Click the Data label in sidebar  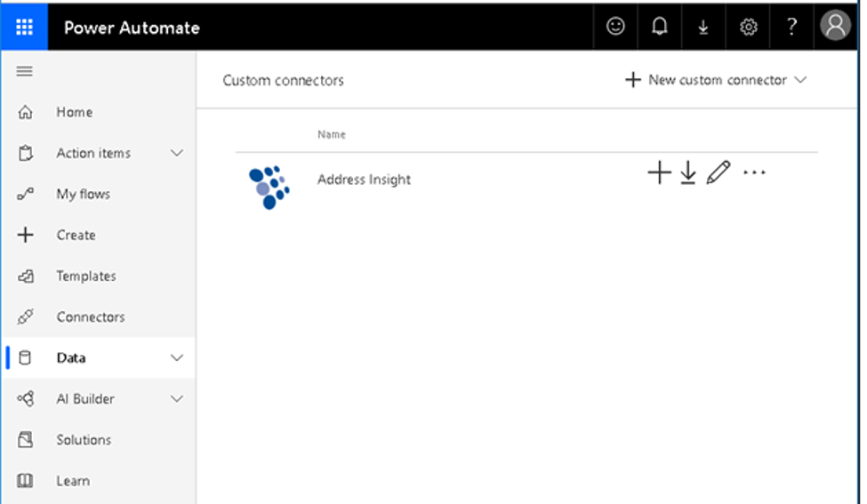click(x=71, y=357)
